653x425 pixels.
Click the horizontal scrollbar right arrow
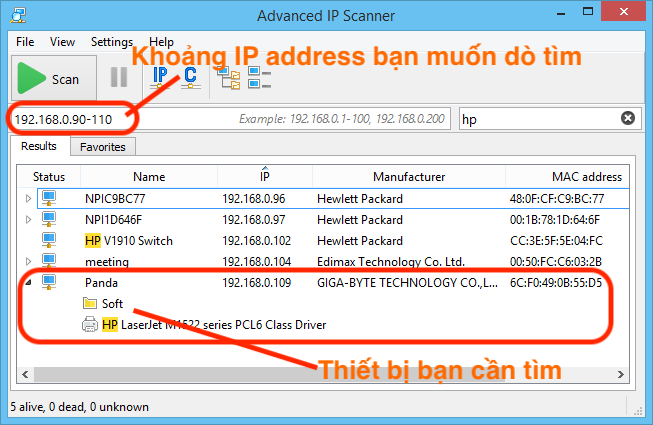point(621,374)
